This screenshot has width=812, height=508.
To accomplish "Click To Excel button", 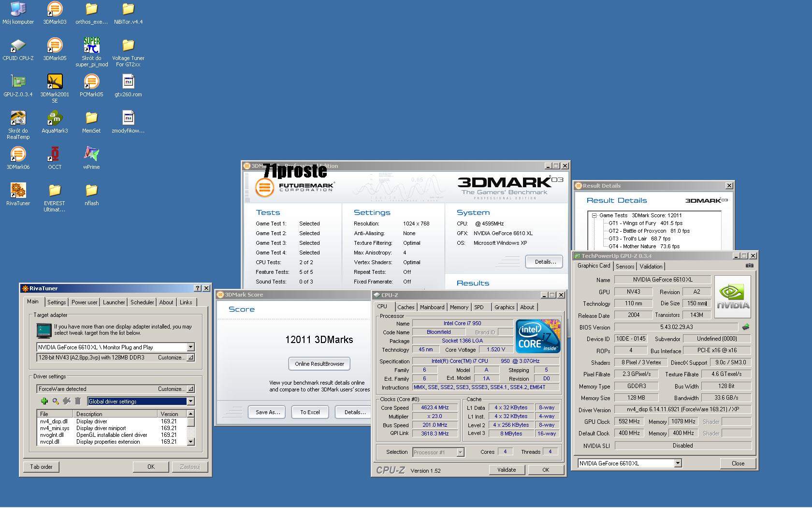I will (x=310, y=412).
